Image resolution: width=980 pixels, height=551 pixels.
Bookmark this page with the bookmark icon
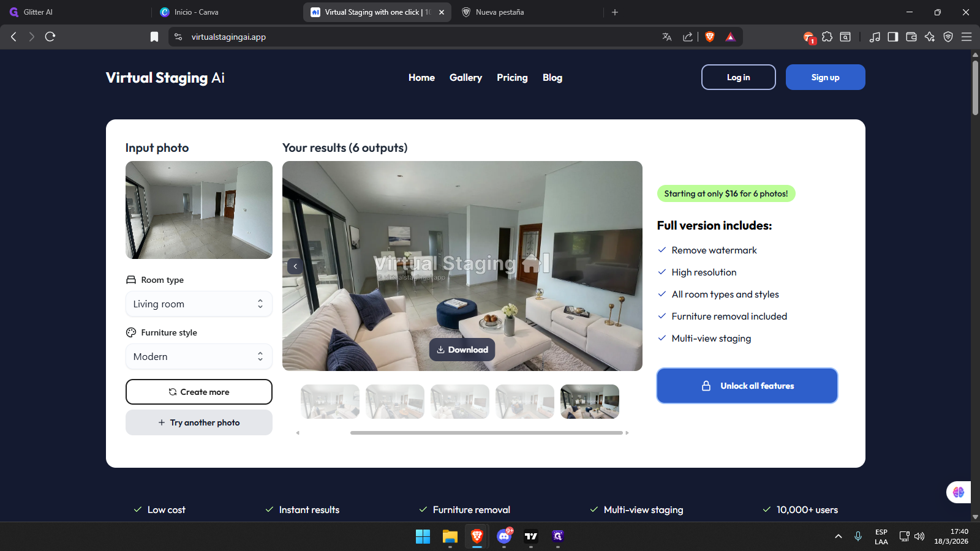(154, 37)
